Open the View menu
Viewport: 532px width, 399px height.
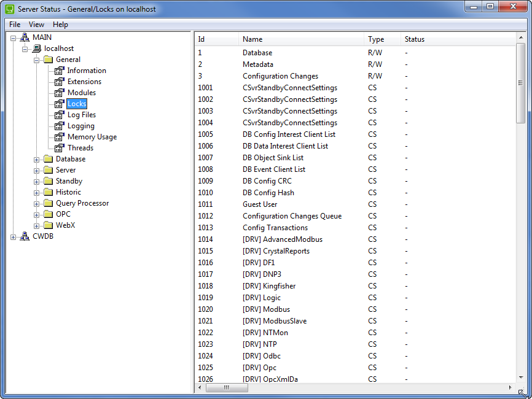pos(36,25)
